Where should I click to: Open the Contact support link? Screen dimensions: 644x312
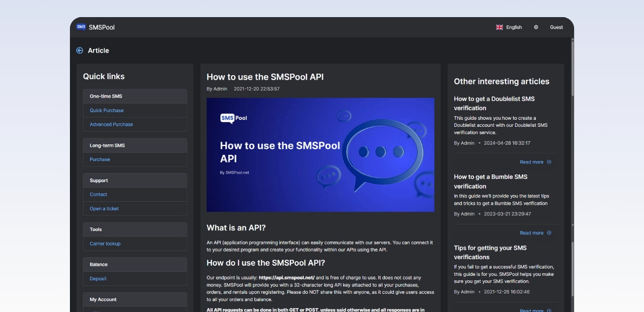click(98, 194)
